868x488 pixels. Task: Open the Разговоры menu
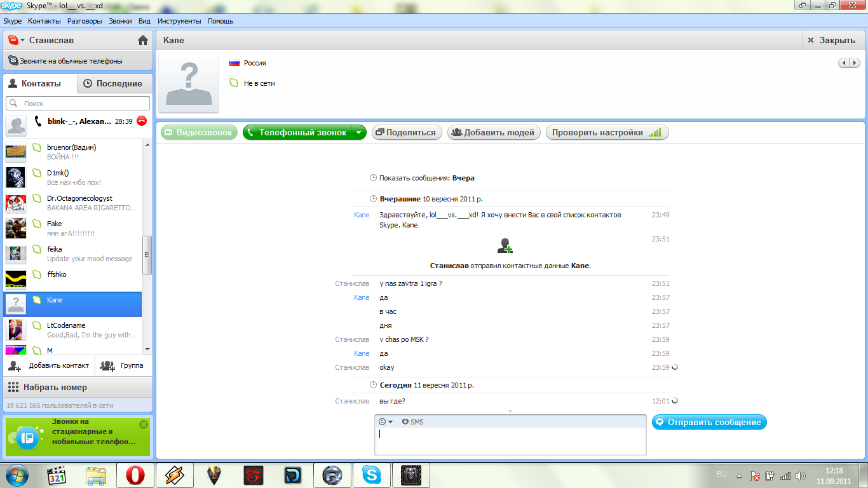coord(85,21)
